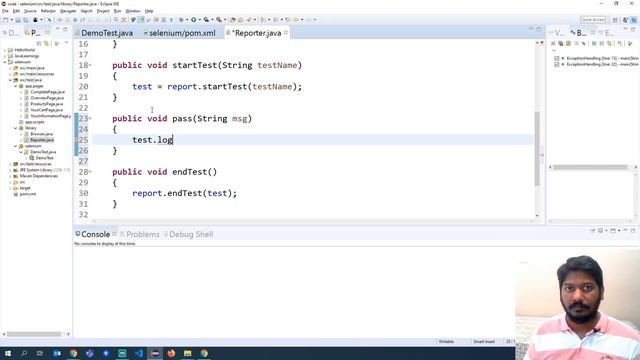
Task: Select CompletePage.java in Package Explorer
Action: (x=47, y=92)
